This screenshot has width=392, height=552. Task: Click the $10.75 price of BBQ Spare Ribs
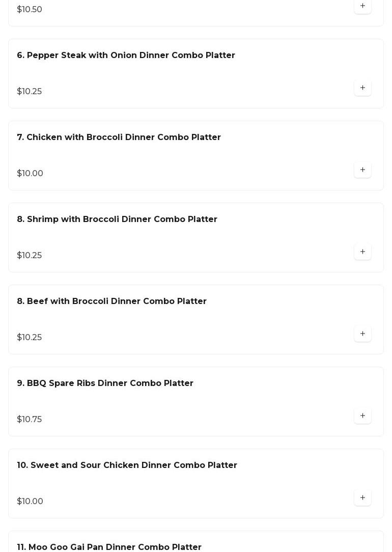[30, 419]
